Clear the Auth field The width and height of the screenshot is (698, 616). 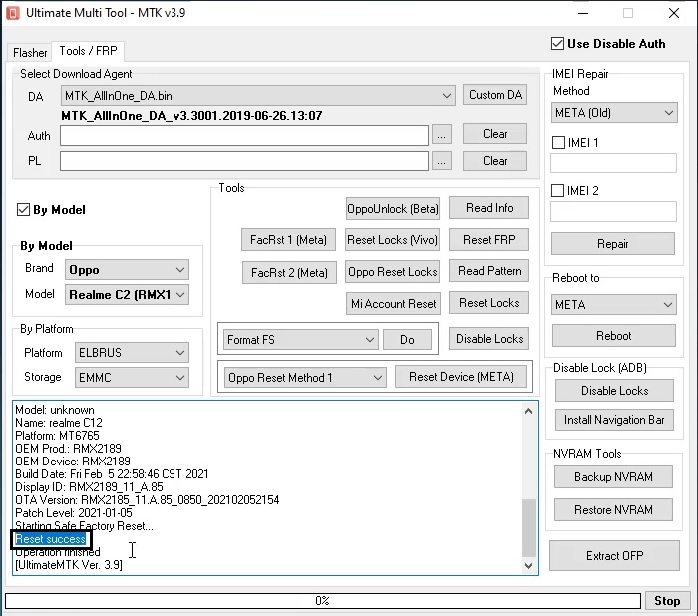pos(495,134)
